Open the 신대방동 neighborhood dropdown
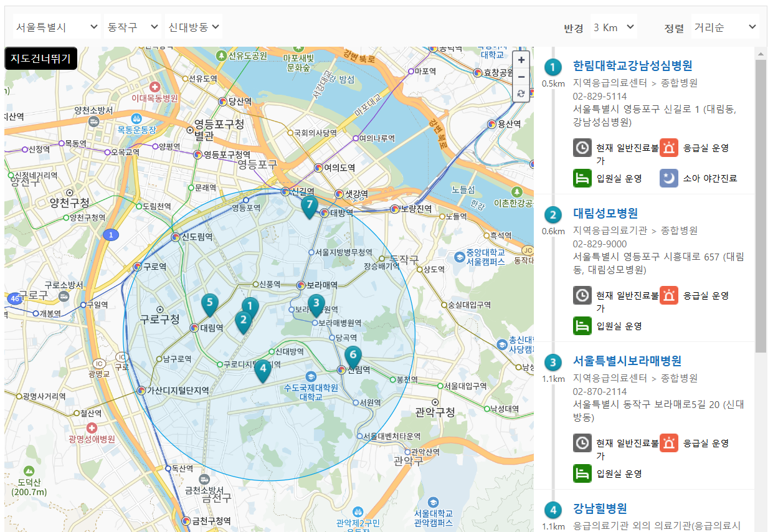The image size is (778, 532). [194, 27]
